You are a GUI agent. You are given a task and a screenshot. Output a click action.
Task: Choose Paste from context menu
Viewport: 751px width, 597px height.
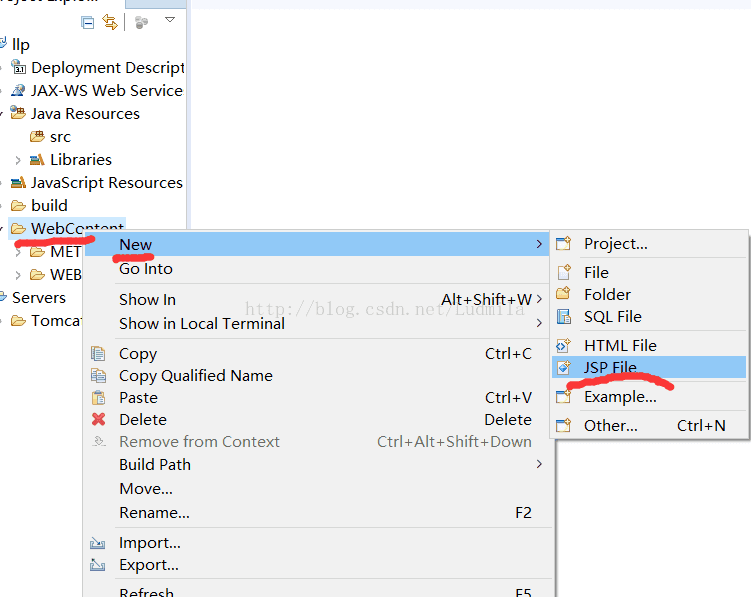pos(317,398)
